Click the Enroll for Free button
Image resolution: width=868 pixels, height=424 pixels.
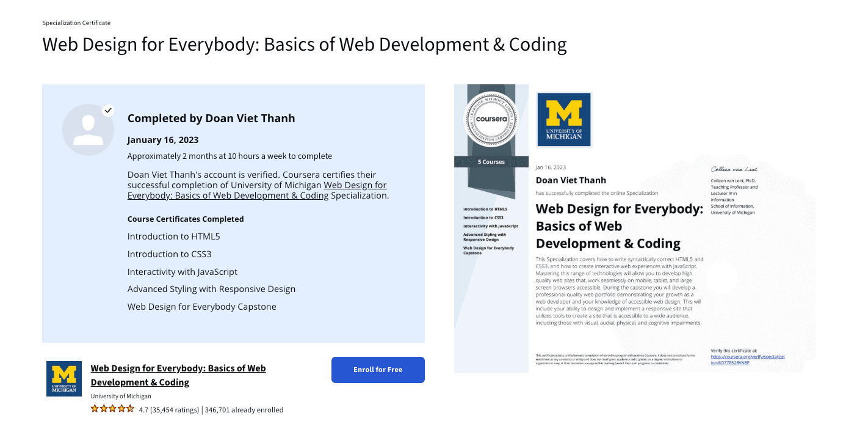pyautogui.click(x=378, y=370)
